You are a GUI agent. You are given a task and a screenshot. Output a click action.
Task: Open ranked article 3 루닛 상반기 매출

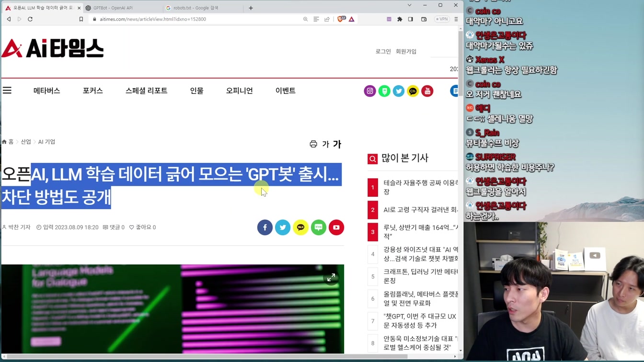(421, 232)
